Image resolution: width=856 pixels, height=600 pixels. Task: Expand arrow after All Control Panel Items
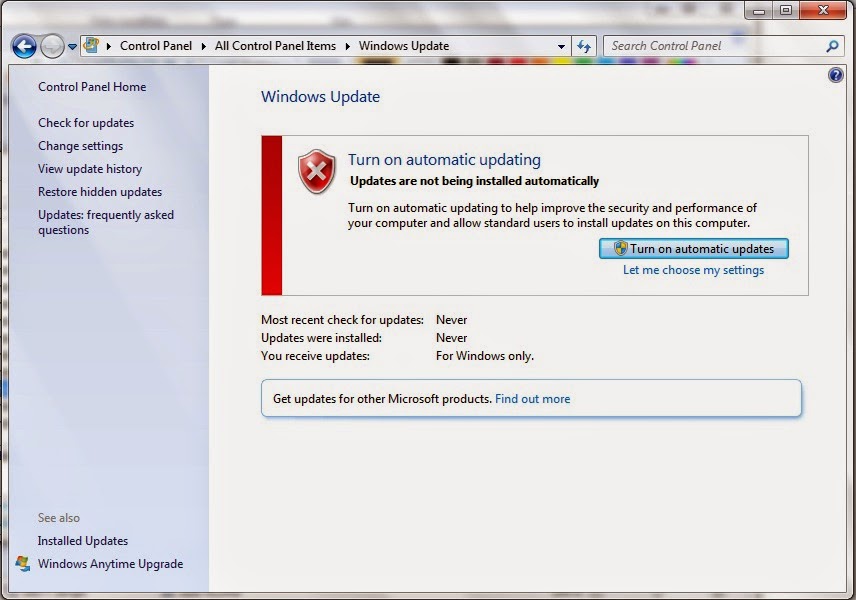click(347, 46)
